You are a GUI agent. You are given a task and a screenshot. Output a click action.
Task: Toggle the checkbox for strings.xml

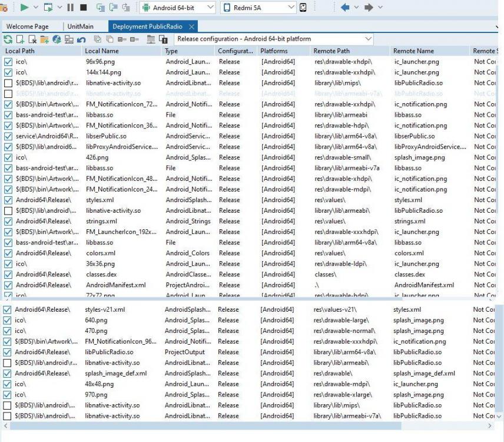(x=8, y=222)
